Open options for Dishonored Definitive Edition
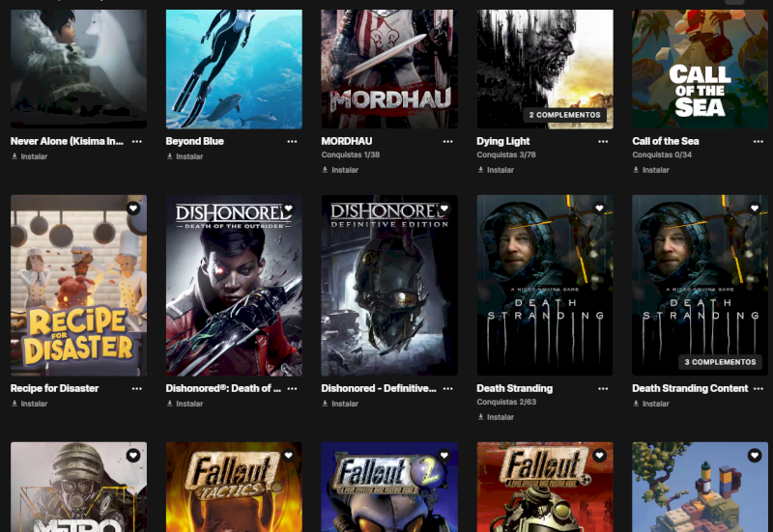Screen dimensions: 773x532 click(x=447, y=389)
